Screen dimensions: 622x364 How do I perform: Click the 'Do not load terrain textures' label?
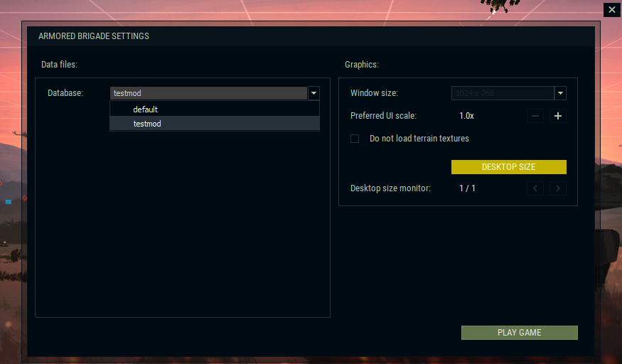[419, 139]
